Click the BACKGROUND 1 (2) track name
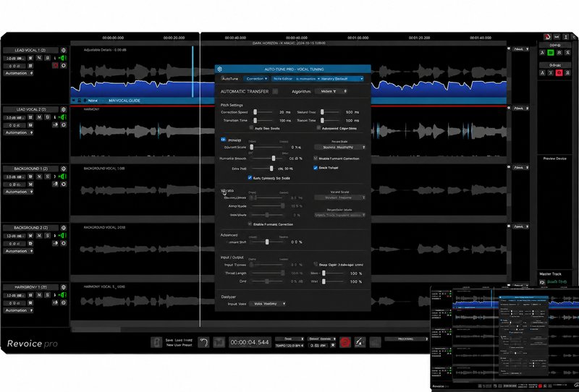The image size is (579, 392). pyautogui.click(x=30, y=169)
